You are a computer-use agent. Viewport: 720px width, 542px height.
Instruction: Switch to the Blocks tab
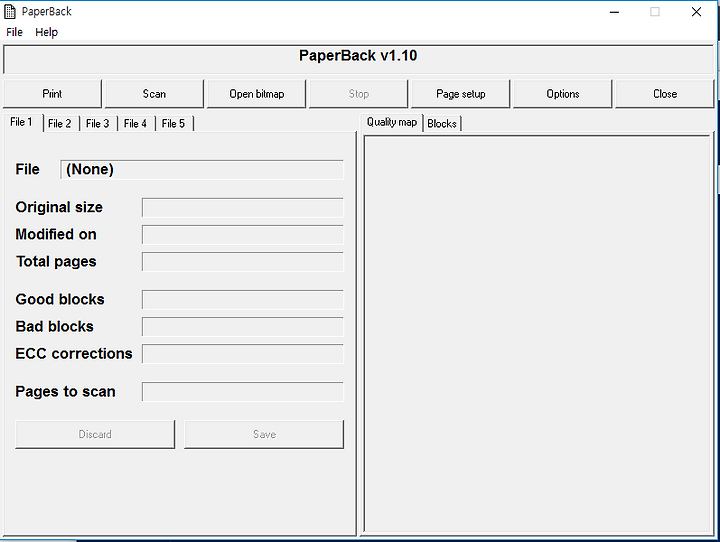point(442,124)
